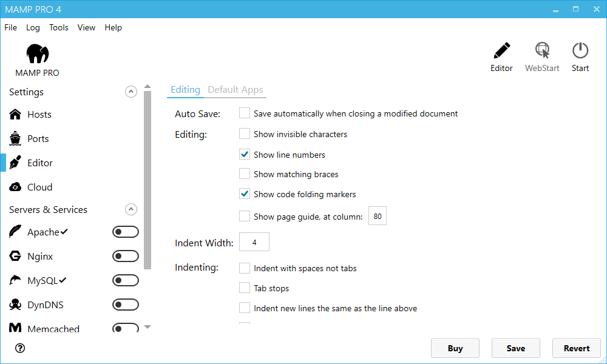Switch to the Default Apps tab
The height and width of the screenshot is (364, 607).
tap(236, 90)
